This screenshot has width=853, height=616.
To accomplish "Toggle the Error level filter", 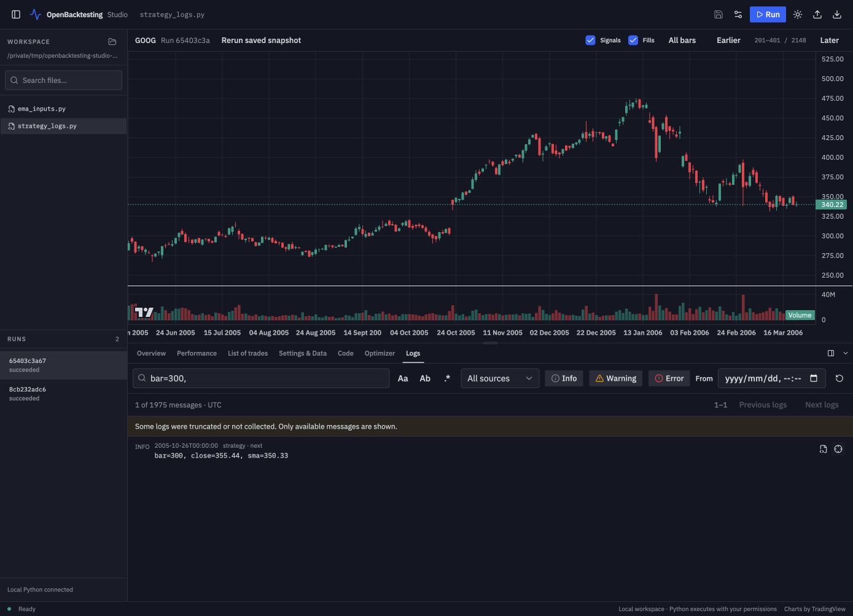I will pos(669,378).
